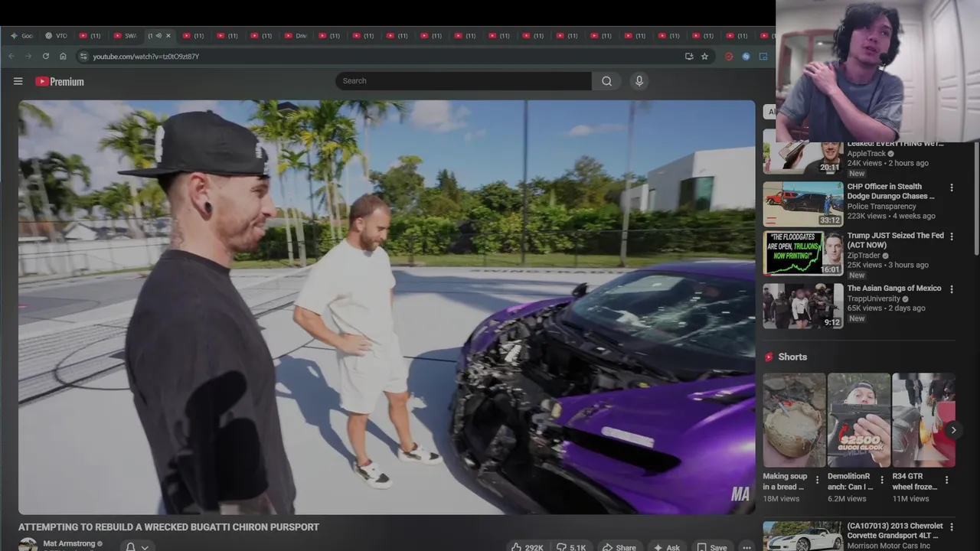The image size is (980, 551).
Task: Open DemolitionRanch Gucci Glock Short
Action: (x=858, y=420)
